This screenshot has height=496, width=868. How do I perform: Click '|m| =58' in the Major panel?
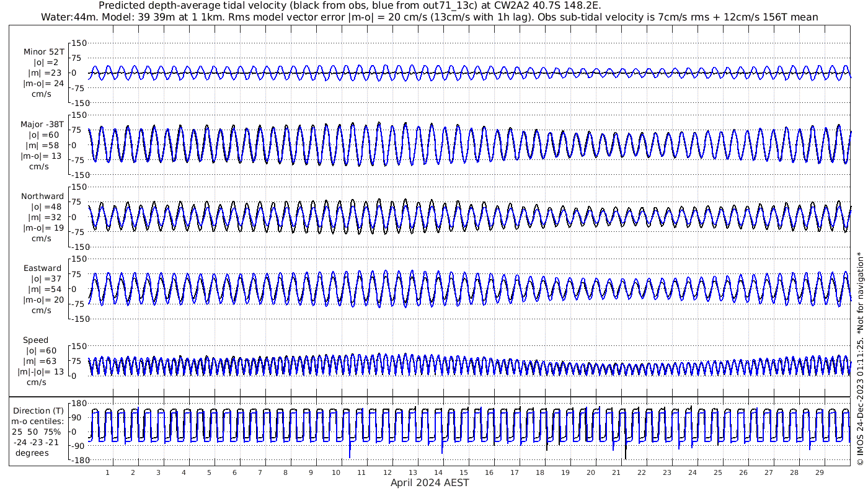point(44,145)
